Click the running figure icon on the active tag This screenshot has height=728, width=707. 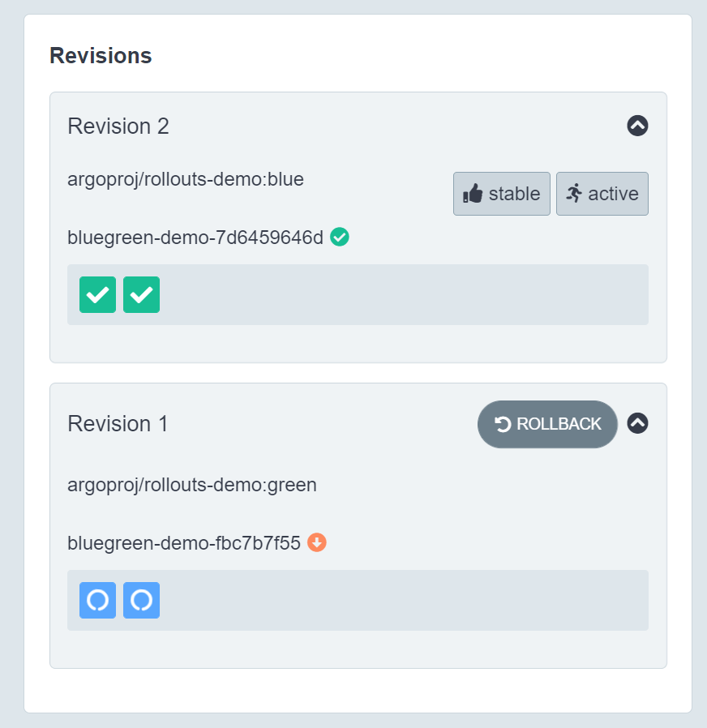tap(575, 193)
